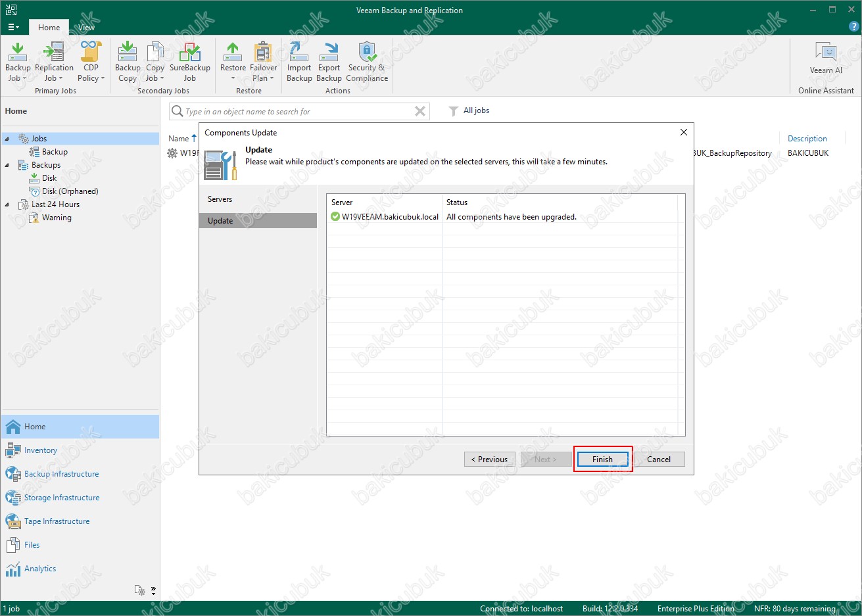The height and width of the screenshot is (616, 862).
Task: Open the Home view in the navigation pane
Action: (x=80, y=427)
